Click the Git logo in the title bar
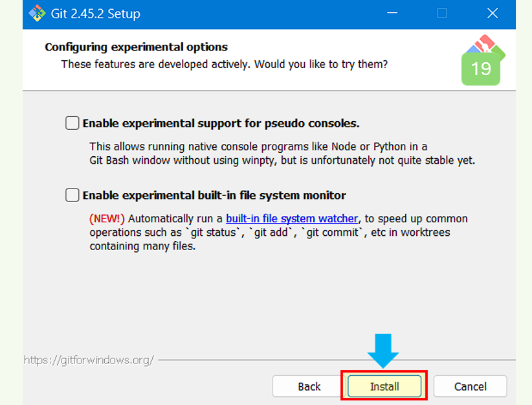Viewport: 532px width, 405px height. [37, 14]
